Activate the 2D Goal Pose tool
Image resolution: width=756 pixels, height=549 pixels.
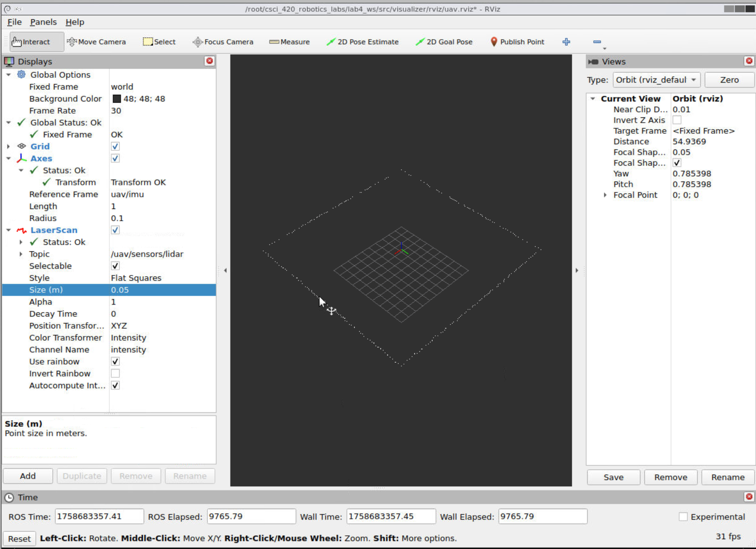point(444,42)
